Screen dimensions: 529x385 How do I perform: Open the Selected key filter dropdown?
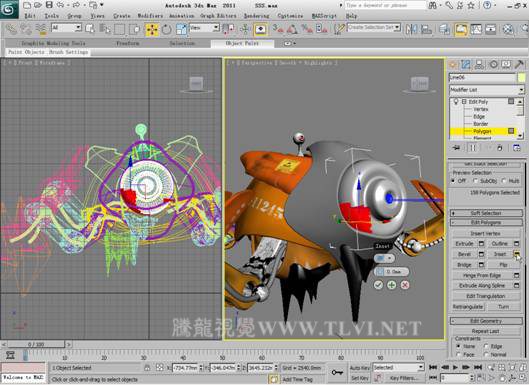(398, 367)
